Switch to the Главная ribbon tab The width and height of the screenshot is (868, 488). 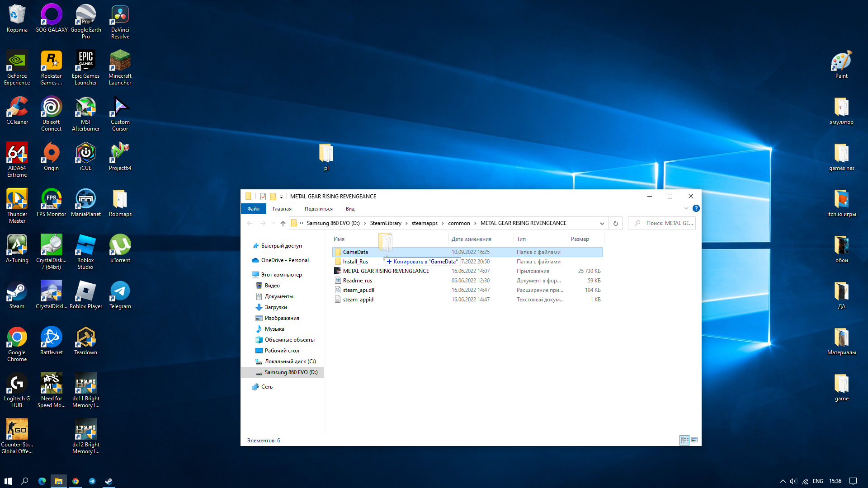282,209
